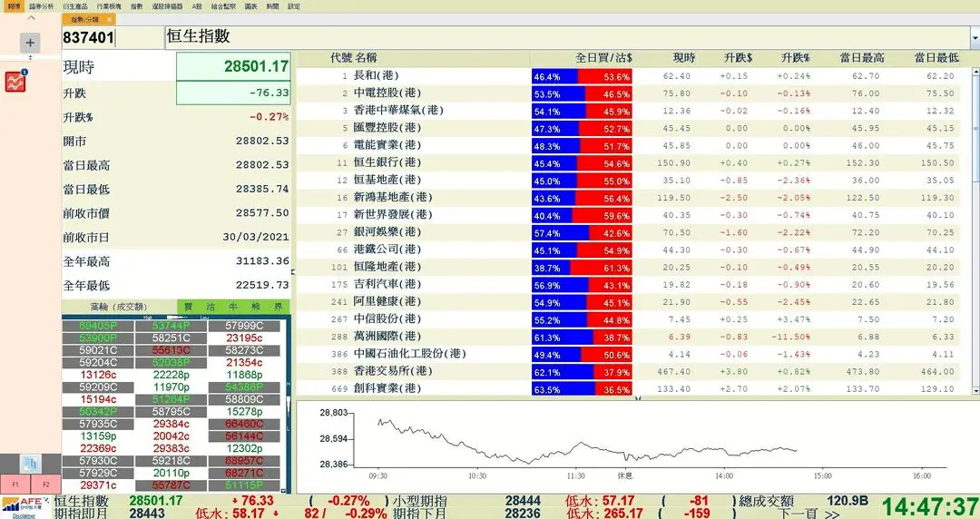Select the 熊 filter in warrant panel
This screenshot has width=980, height=519.
point(256,307)
